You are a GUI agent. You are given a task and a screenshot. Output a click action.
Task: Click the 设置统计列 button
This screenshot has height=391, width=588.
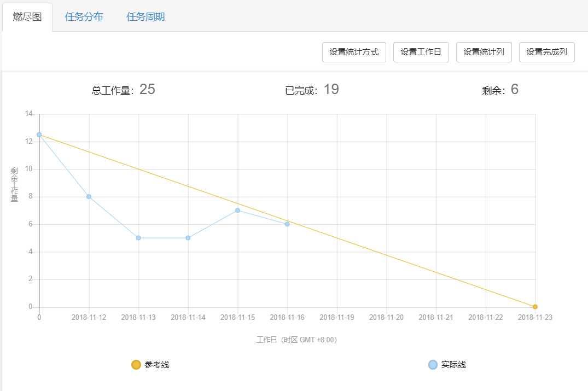(484, 52)
